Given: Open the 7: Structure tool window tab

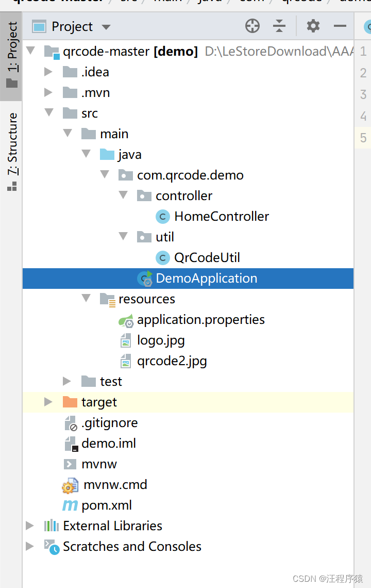Looking at the screenshot, I should click(12, 151).
